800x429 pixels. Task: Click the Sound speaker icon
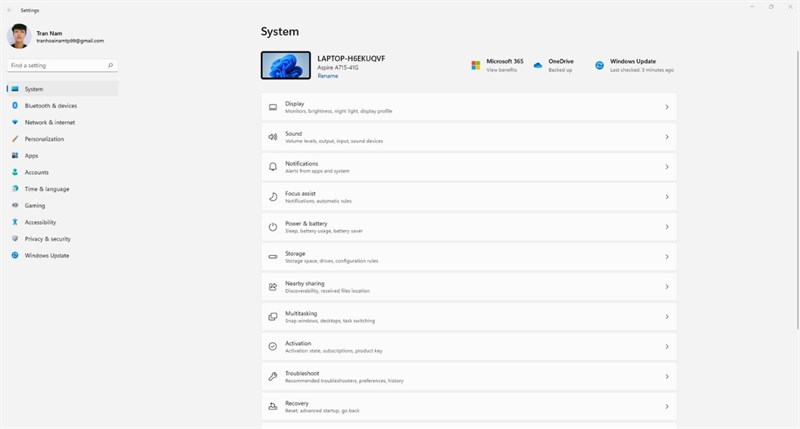(x=272, y=137)
